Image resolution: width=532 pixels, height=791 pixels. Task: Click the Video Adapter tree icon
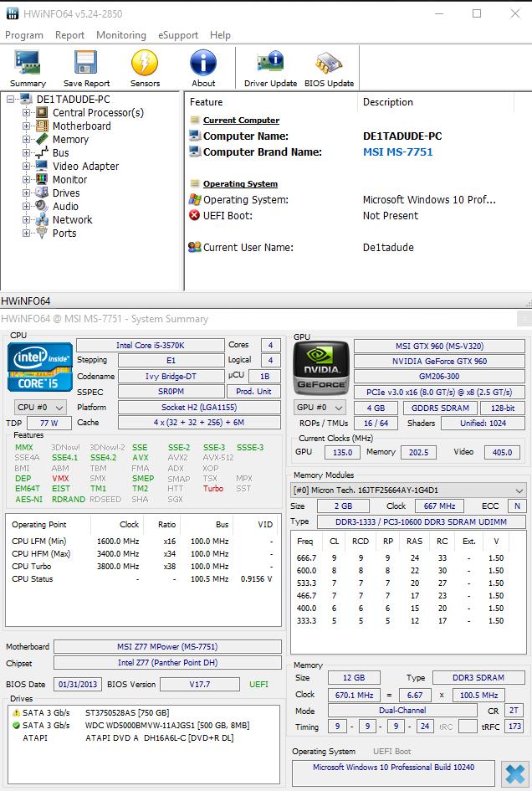pos(43,166)
